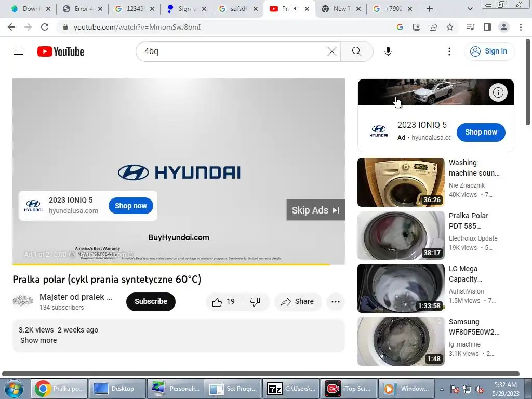This screenshot has height=399, width=532.
Task: Open the Google icon in the address bar
Action: click(x=400, y=27)
